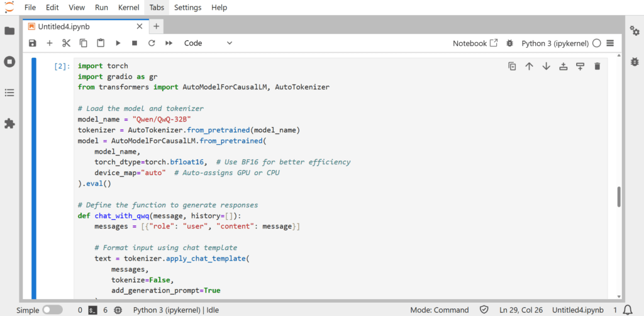Screen dimensions: 644x316
Task: Delete the cell using the trash icon
Action: [x=597, y=66]
